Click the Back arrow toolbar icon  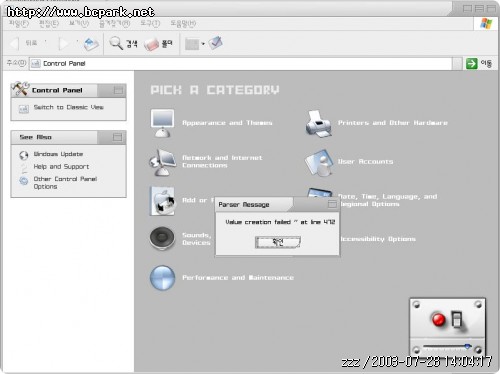tap(14, 44)
